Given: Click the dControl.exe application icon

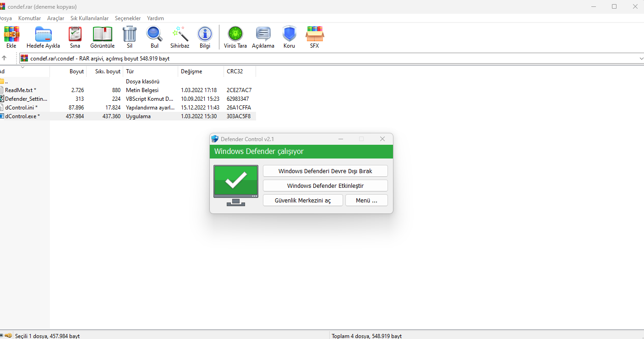Looking at the screenshot, I should coord(1,116).
